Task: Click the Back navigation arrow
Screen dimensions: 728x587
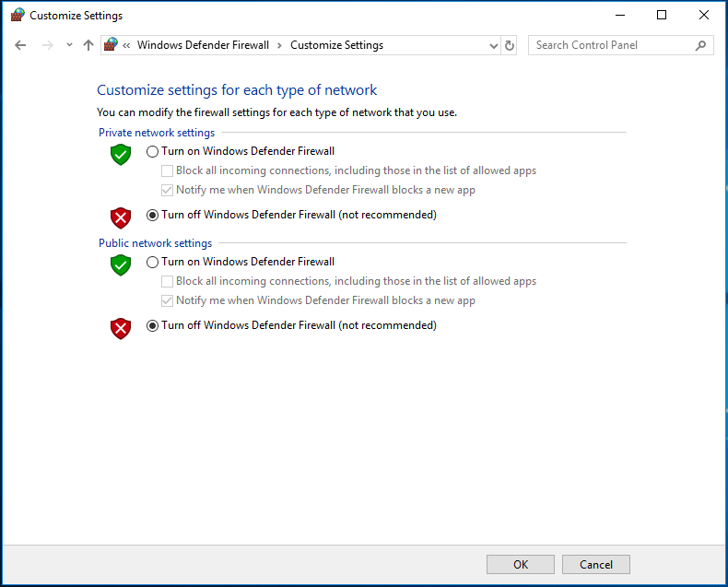Action: point(20,45)
